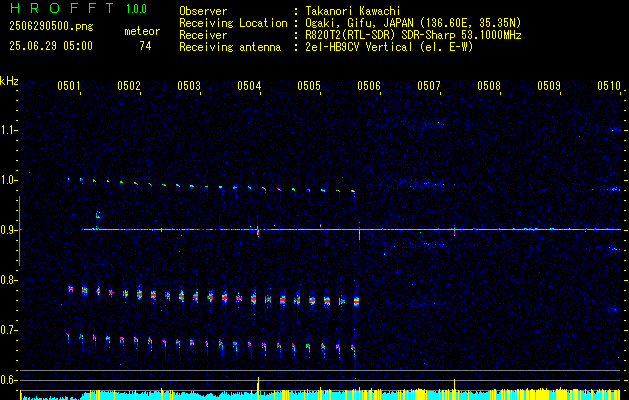Screen dimensions: 629x400
Task: Click the HROFFT 1.0.0 title text
Action: [79, 8]
